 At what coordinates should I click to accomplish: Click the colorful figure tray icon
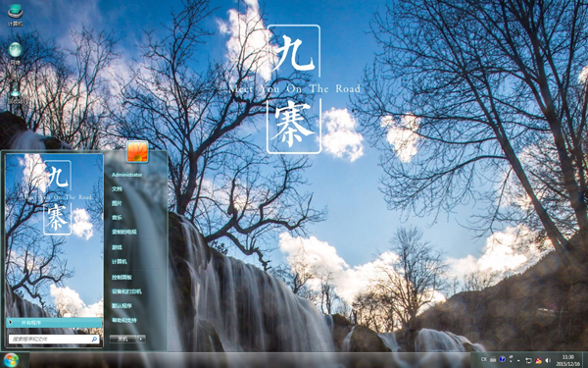pyautogui.click(x=538, y=360)
